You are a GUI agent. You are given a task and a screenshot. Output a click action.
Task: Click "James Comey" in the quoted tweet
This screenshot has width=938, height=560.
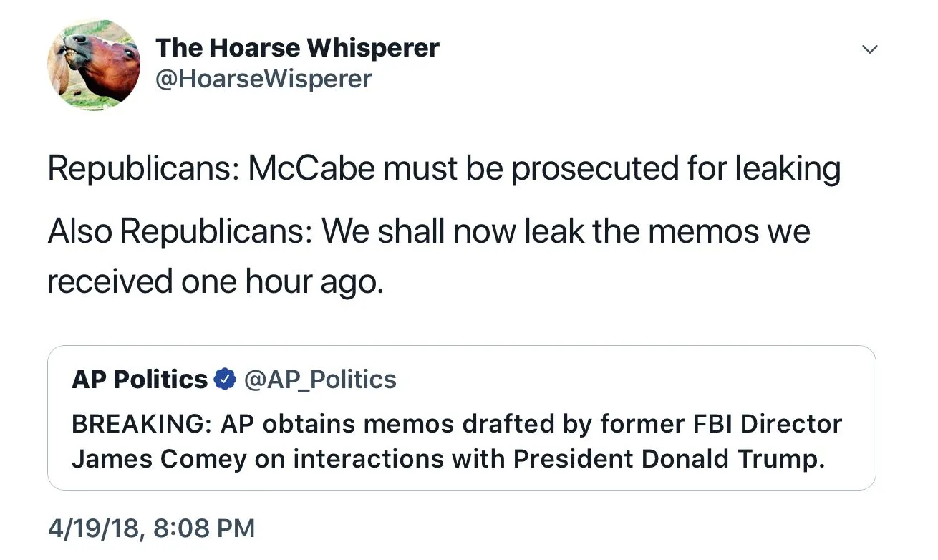[158, 459]
